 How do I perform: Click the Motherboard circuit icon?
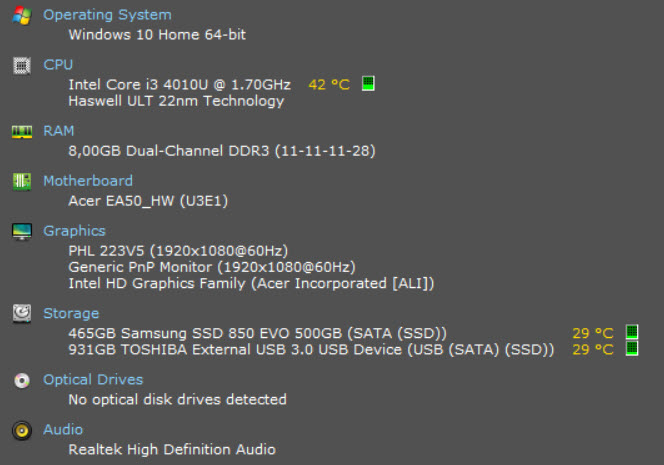22,182
